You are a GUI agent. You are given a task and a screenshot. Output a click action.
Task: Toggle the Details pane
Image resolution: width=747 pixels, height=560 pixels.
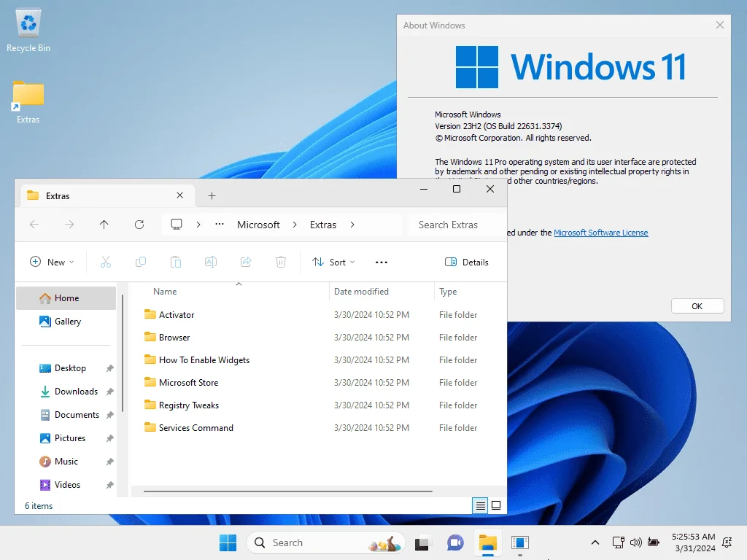pos(466,262)
